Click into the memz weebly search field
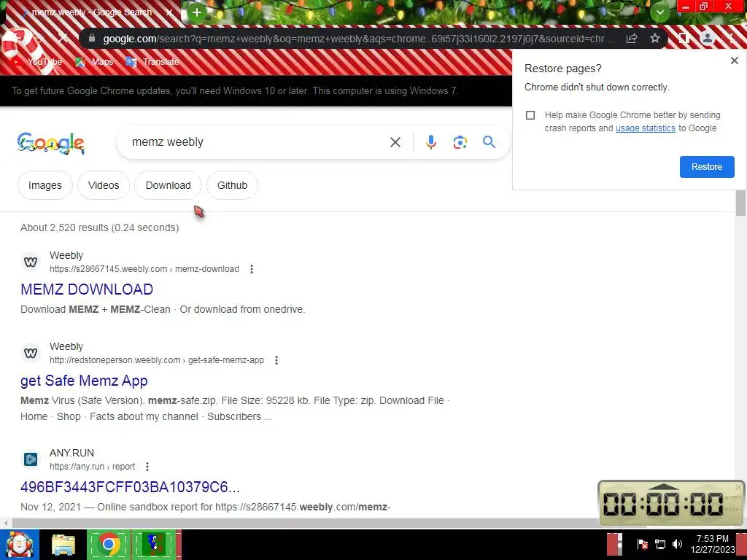This screenshot has height=560, width=747. pos(252,142)
